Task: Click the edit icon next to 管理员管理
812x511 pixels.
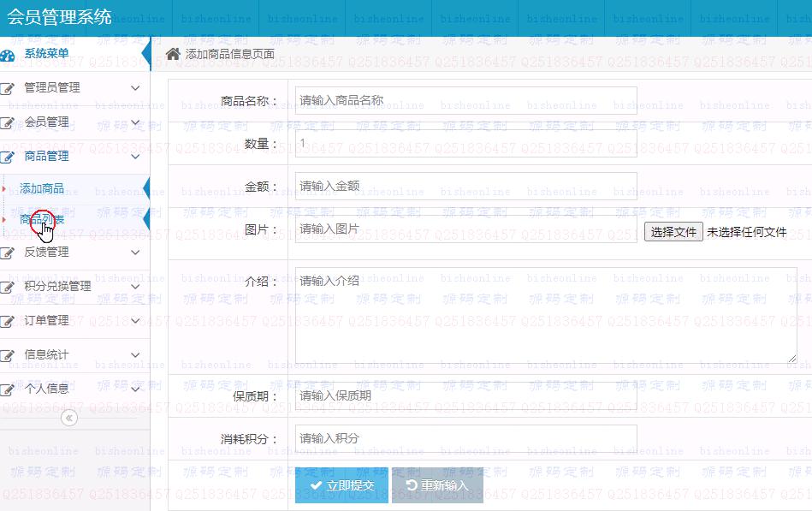Action: coord(7,89)
